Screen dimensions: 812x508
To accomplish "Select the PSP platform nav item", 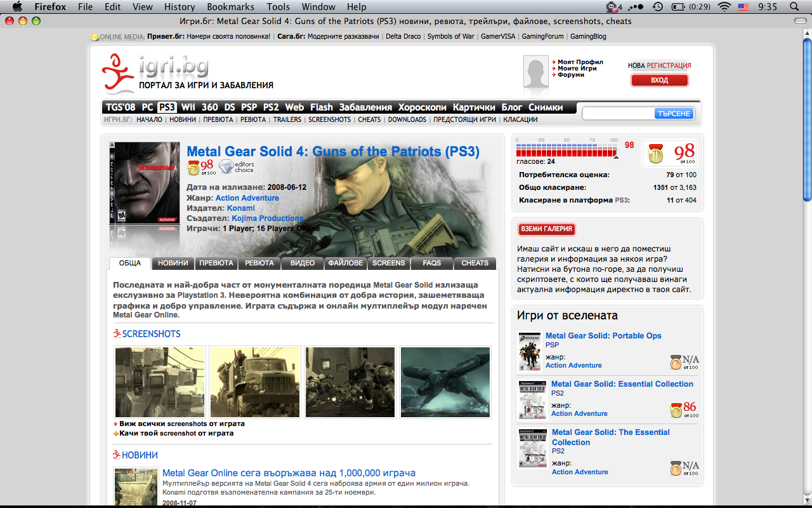I will coord(249,107).
